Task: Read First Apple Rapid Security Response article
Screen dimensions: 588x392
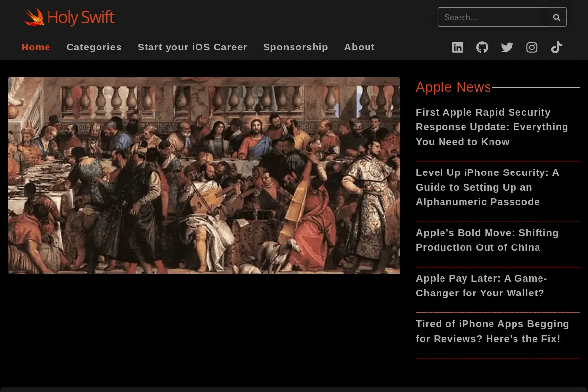Action: [492, 127]
